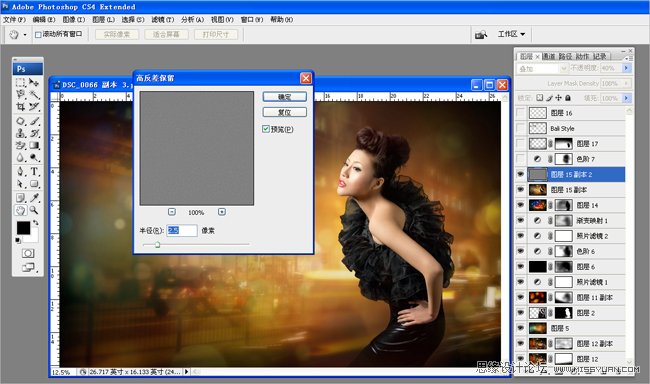Image resolution: width=650 pixels, height=384 pixels.
Task: Select the Move tool
Action: point(34,83)
